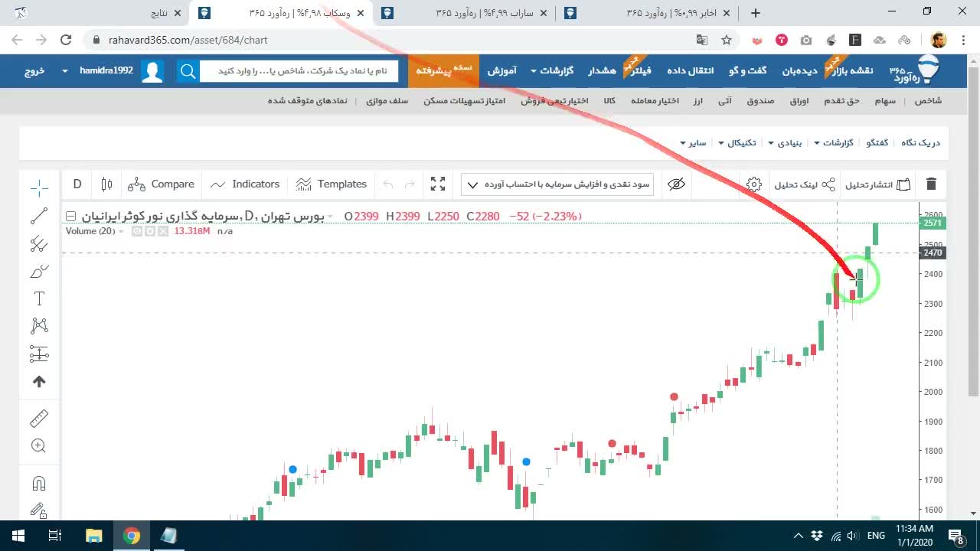
Task: Click the Compare button
Action: pos(162,184)
